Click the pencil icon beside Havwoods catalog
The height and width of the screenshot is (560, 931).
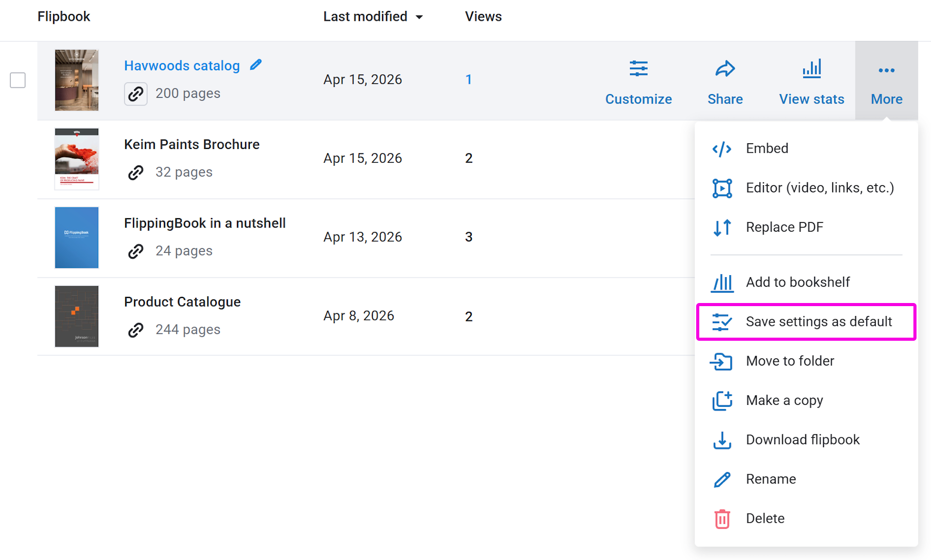pyautogui.click(x=256, y=65)
